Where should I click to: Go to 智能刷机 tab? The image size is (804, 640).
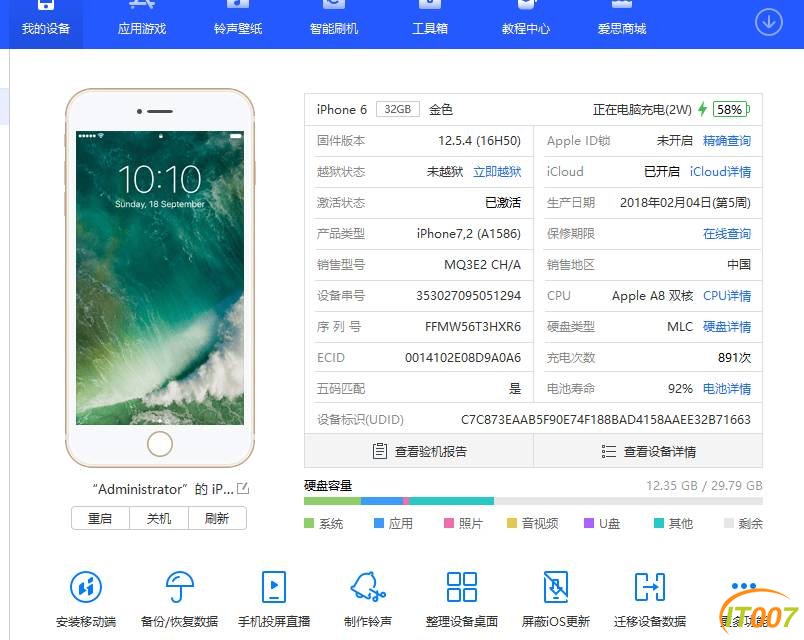point(334,21)
